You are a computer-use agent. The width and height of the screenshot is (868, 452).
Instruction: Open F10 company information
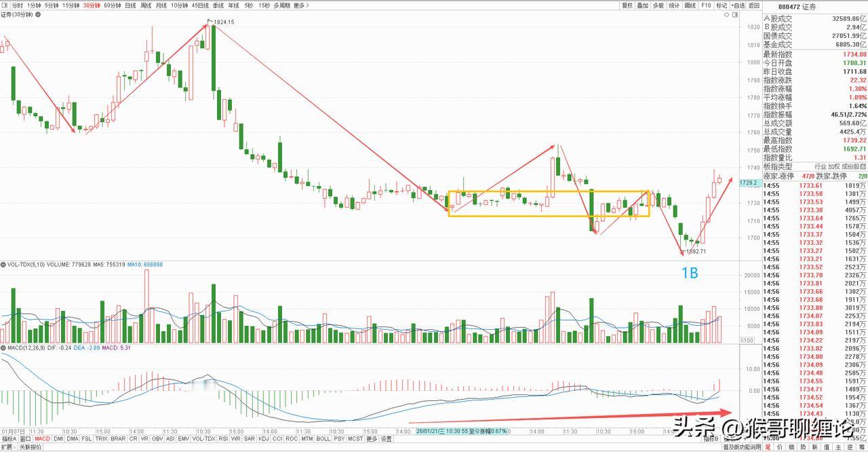707,5
